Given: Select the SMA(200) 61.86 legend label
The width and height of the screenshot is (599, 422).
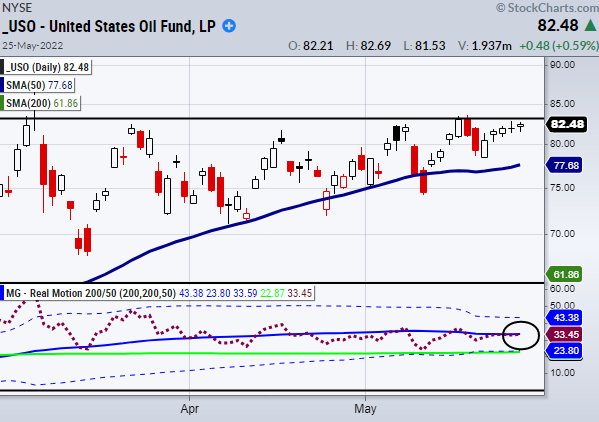Looking at the screenshot, I should (40, 103).
